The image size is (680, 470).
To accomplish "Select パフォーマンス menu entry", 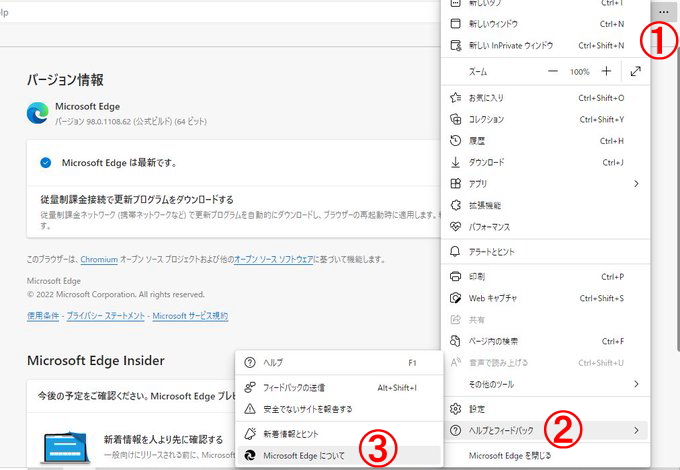I will (x=545, y=226).
